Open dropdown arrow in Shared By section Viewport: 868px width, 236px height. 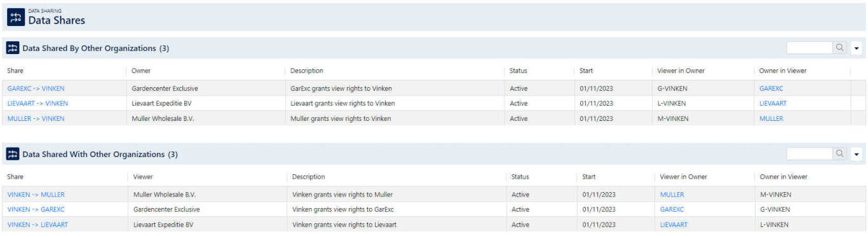pos(856,48)
